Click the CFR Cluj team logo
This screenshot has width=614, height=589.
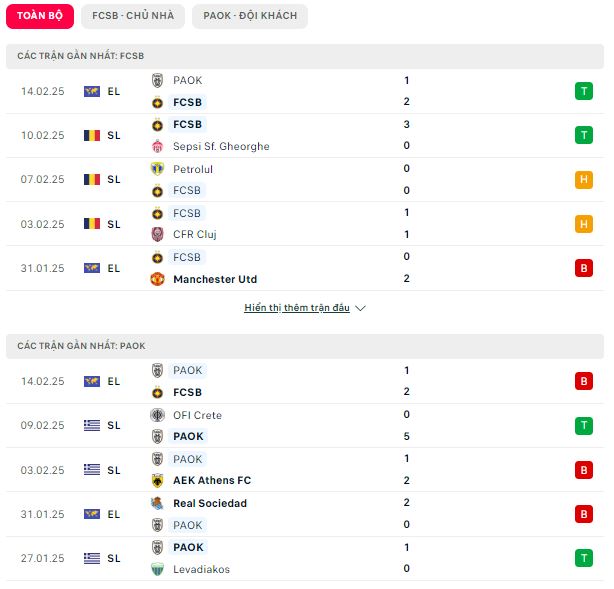coord(157,234)
